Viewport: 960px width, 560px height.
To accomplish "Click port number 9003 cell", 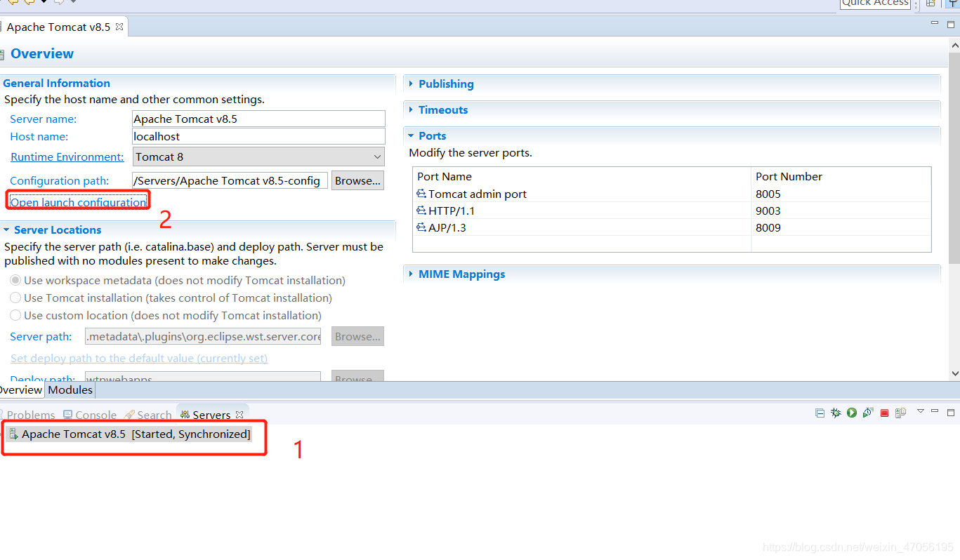I will click(841, 211).
